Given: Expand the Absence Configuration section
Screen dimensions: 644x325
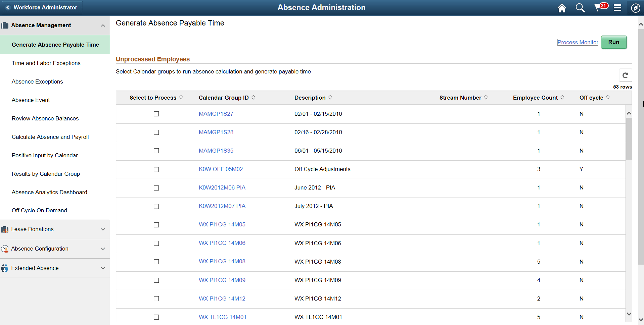Looking at the screenshot, I should tap(103, 249).
